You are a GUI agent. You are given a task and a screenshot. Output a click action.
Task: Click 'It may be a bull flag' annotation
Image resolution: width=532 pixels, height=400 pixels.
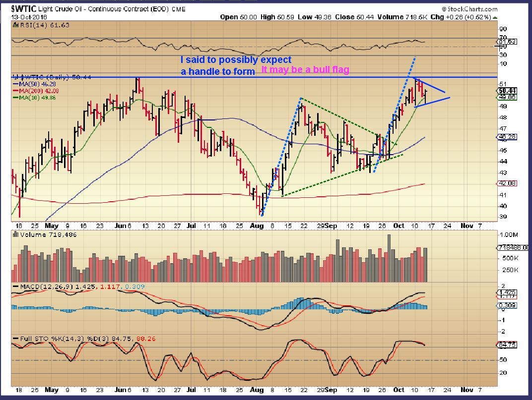coord(305,70)
